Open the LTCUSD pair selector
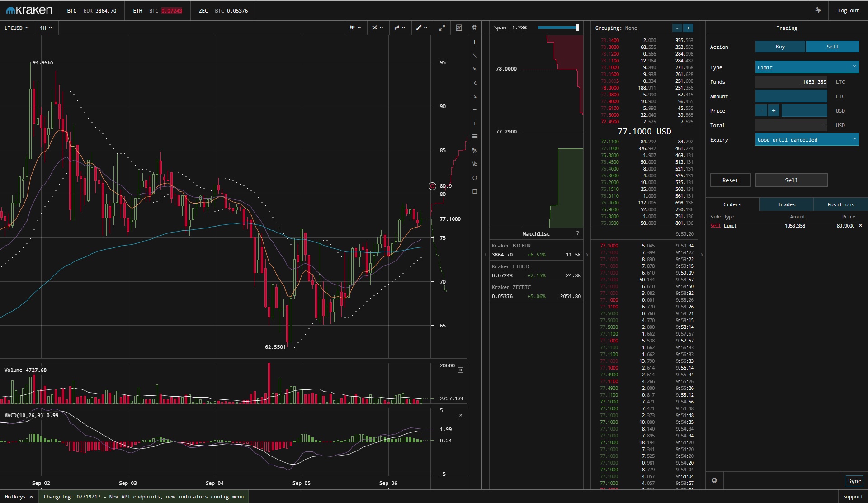Image resolution: width=868 pixels, height=503 pixels. pos(17,28)
